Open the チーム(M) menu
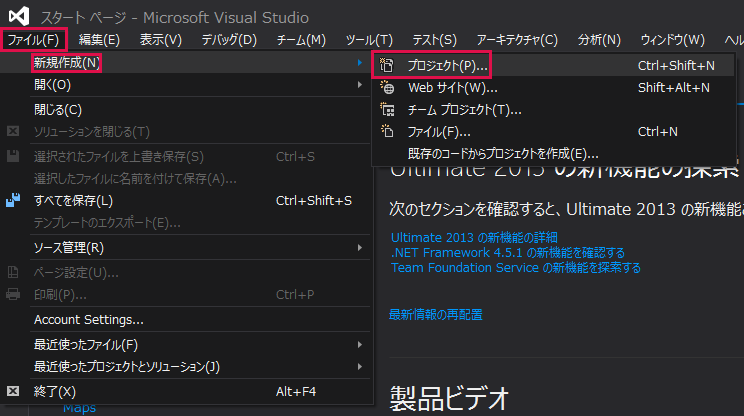The width and height of the screenshot is (744, 416). coord(301,39)
